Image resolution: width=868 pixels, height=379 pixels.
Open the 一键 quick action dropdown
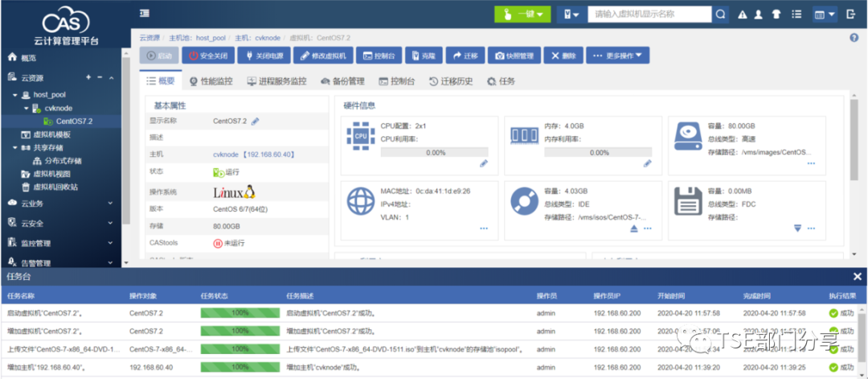point(522,14)
